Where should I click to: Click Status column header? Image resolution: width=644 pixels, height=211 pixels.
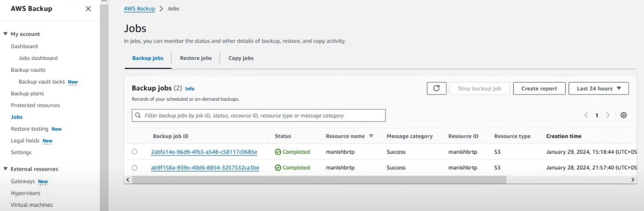(x=283, y=136)
